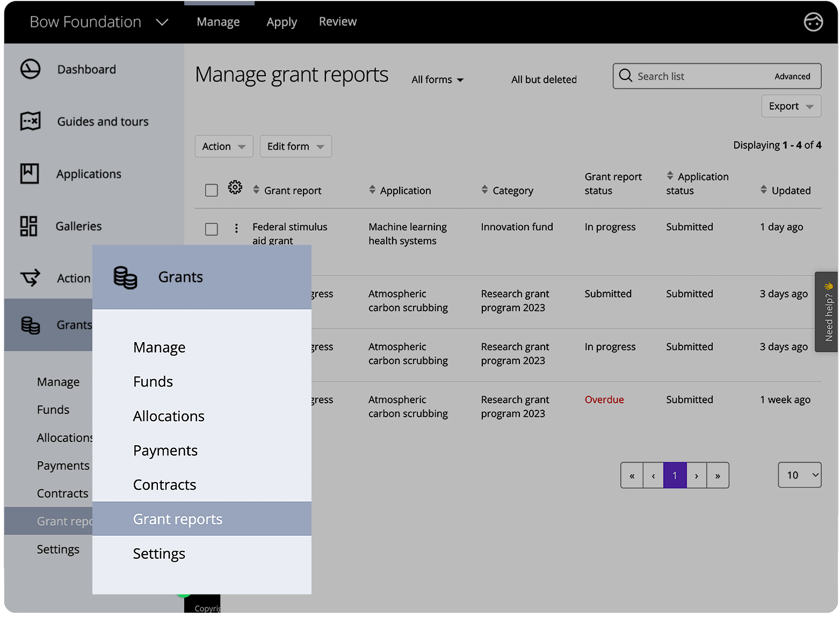Click the search magnifier icon
Viewport: 840px width, 617px height.
625,76
